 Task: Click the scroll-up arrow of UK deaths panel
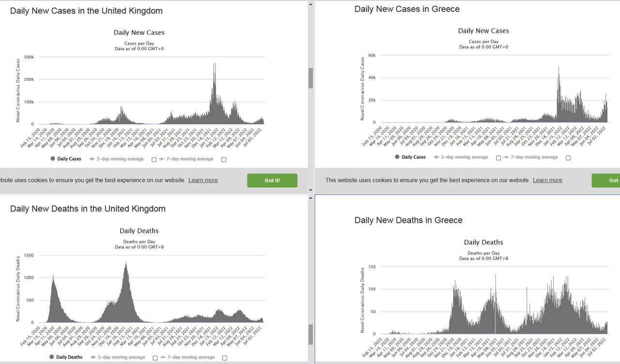pos(310,197)
